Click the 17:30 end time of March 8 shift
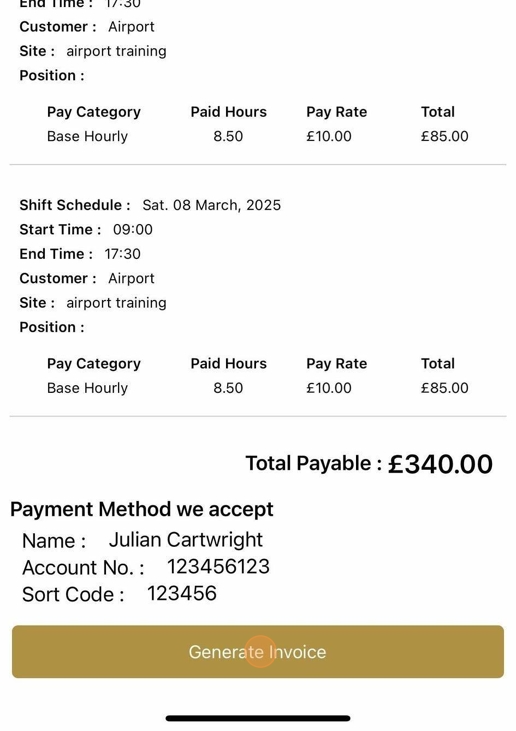The width and height of the screenshot is (516, 731). (x=123, y=254)
